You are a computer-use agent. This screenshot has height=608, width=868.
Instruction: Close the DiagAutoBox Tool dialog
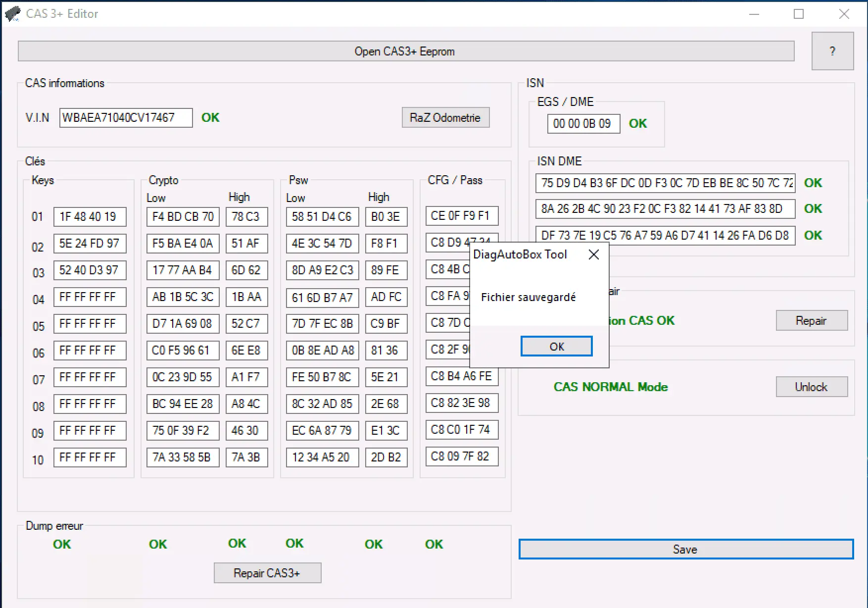[x=594, y=254]
